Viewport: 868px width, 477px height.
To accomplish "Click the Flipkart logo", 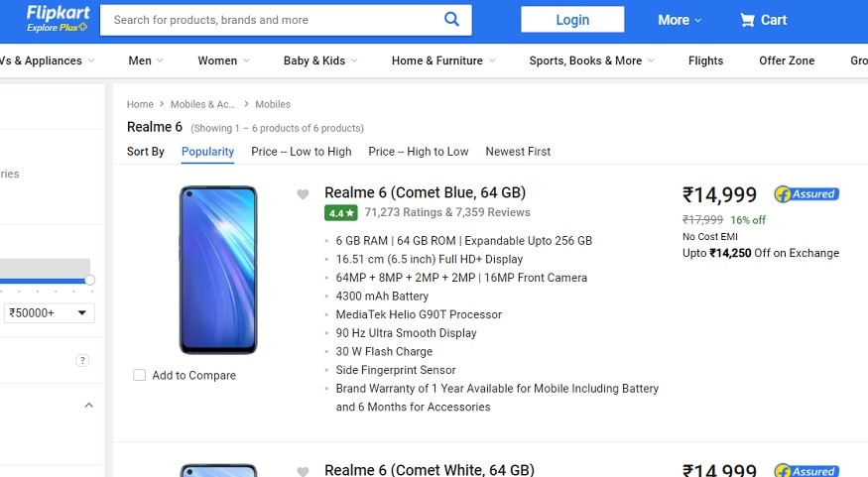I will pyautogui.click(x=58, y=14).
